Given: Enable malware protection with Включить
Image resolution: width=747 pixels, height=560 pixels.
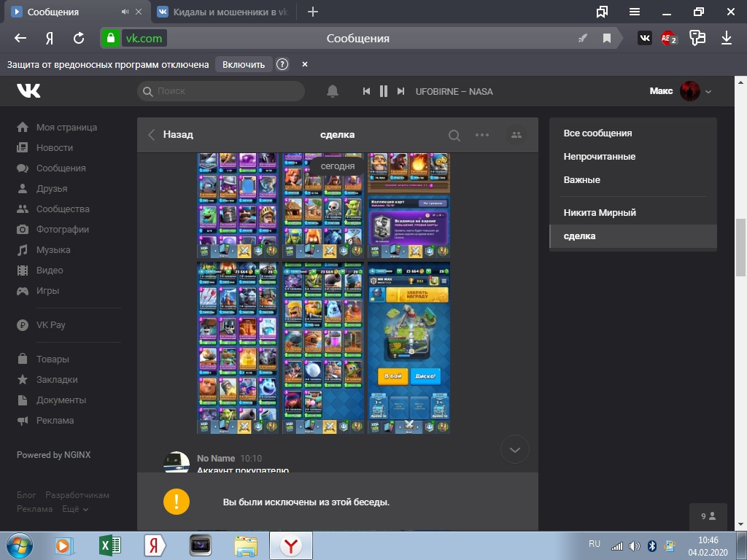Looking at the screenshot, I should 244,64.
